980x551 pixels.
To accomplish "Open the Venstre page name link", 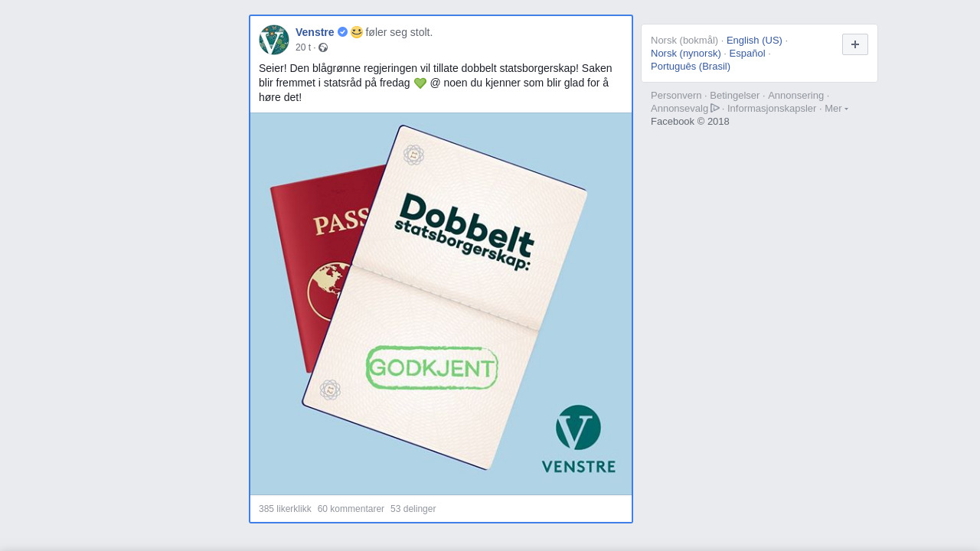I will [315, 32].
